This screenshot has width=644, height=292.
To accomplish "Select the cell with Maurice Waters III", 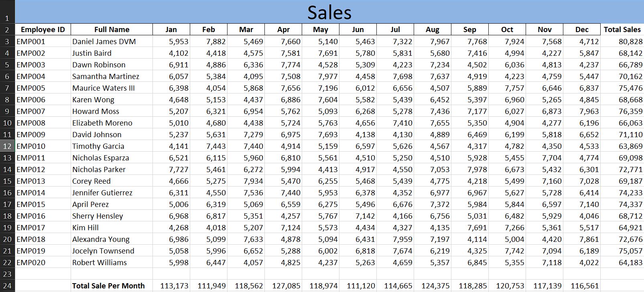I will click(103, 88).
